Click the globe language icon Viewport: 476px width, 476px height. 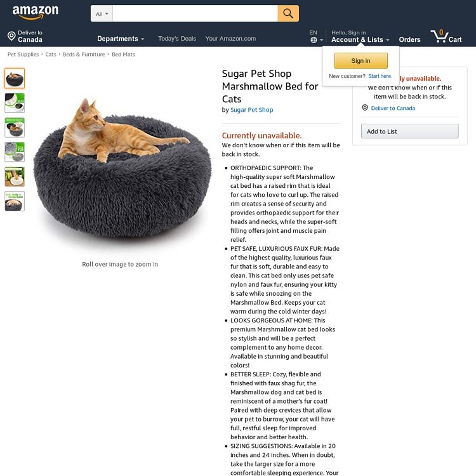coord(314,40)
